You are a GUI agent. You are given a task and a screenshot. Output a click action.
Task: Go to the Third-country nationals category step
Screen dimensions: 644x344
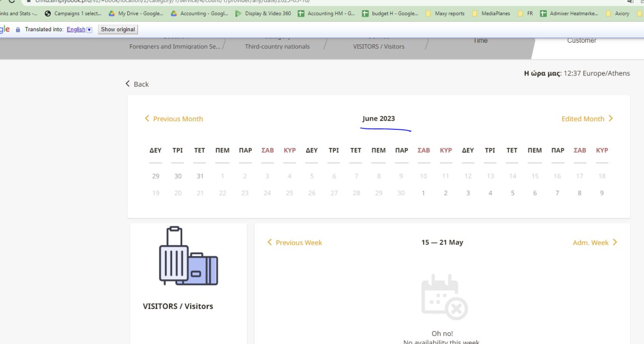click(277, 46)
